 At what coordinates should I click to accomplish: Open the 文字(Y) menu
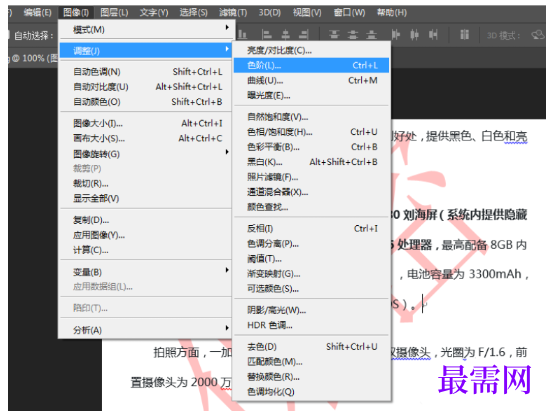pyautogui.click(x=154, y=13)
